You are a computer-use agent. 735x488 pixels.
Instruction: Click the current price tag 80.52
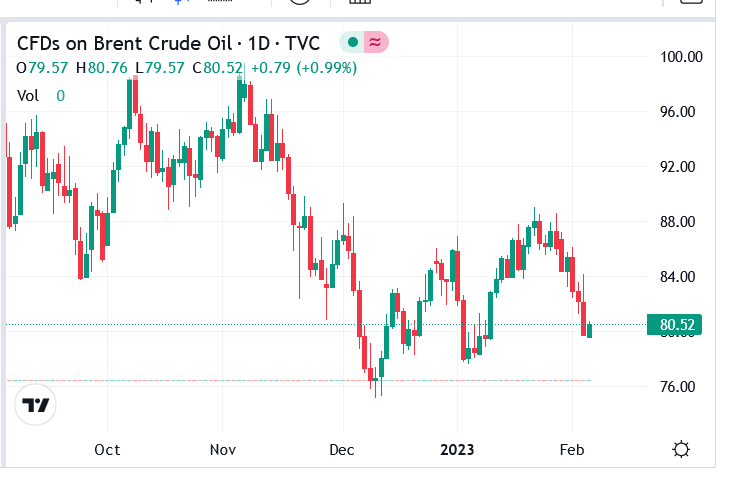(677, 324)
